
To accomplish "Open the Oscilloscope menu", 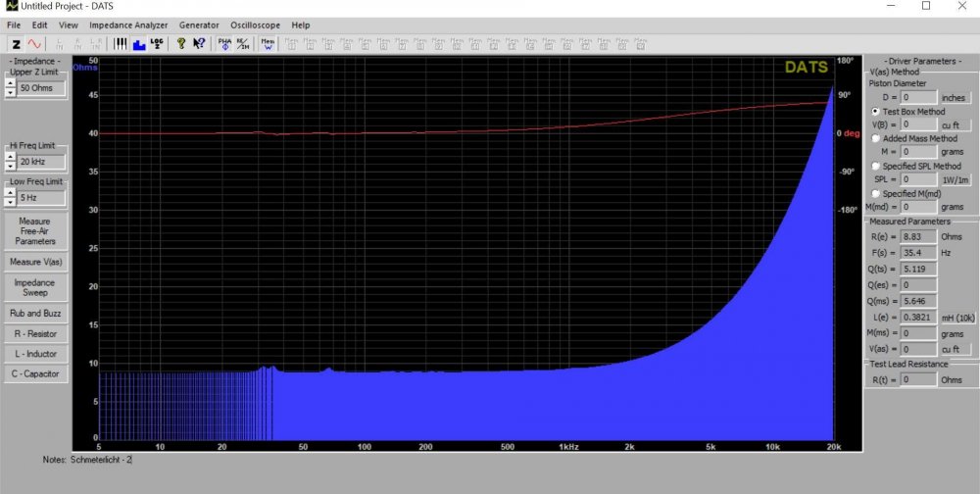I will point(256,25).
